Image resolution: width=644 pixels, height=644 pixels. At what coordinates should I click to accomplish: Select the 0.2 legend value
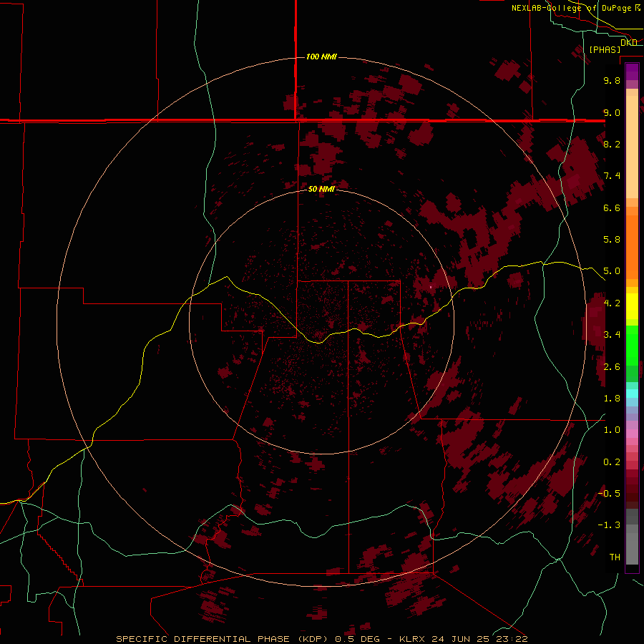click(612, 462)
